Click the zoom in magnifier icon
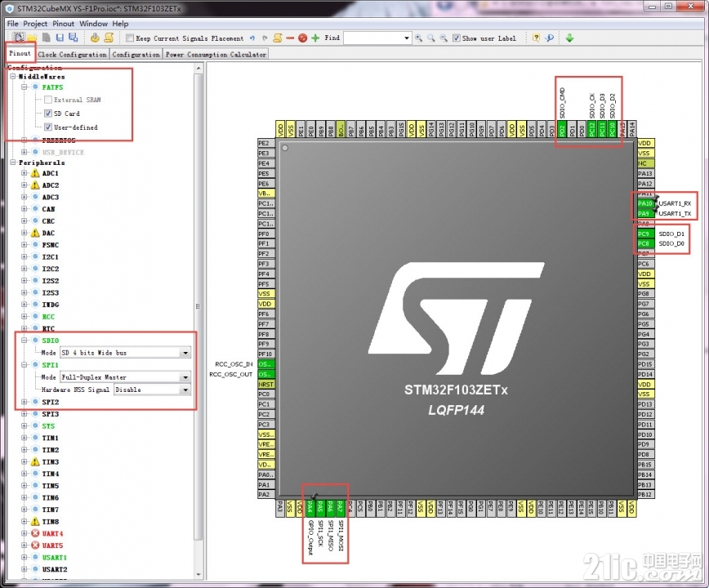Image resolution: width=709 pixels, height=588 pixels. [x=419, y=38]
